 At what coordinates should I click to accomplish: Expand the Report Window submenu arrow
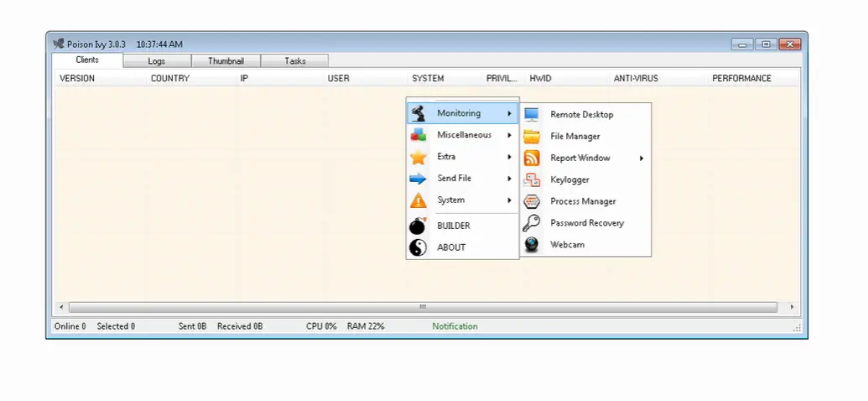pos(642,159)
